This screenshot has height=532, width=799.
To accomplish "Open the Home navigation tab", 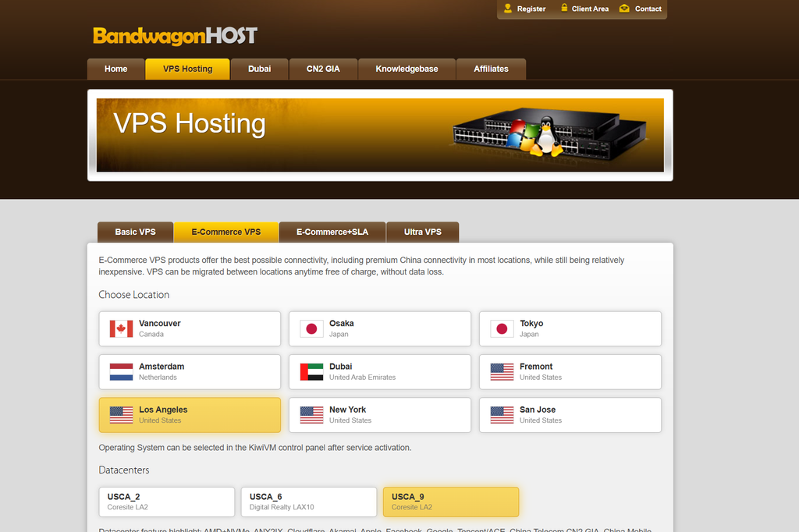I will pos(115,69).
